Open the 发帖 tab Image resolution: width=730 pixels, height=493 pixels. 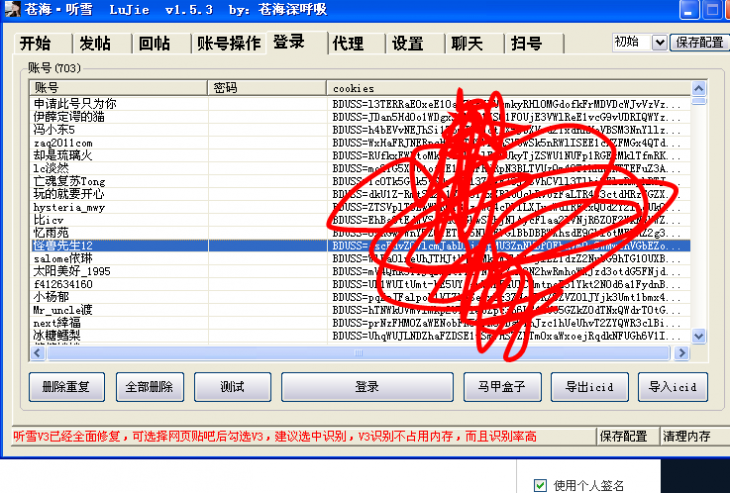(x=95, y=44)
